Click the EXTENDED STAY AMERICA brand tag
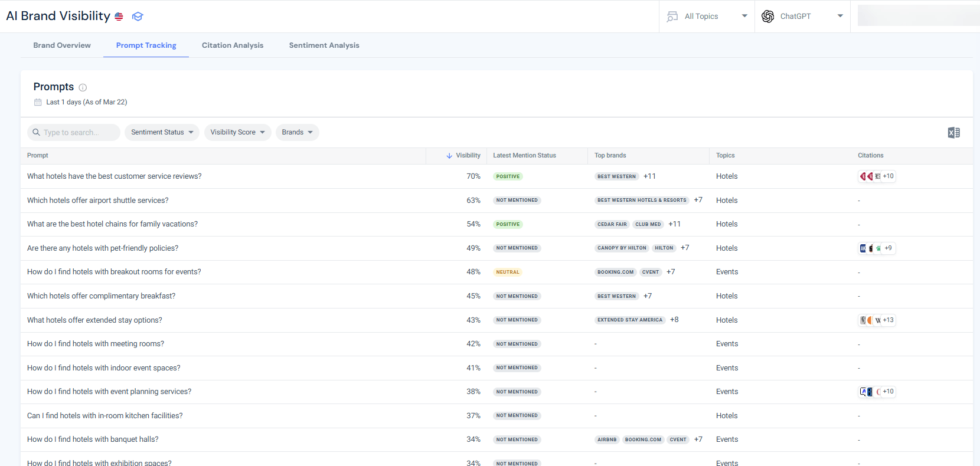The height and width of the screenshot is (466, 980). click(630, 320)
